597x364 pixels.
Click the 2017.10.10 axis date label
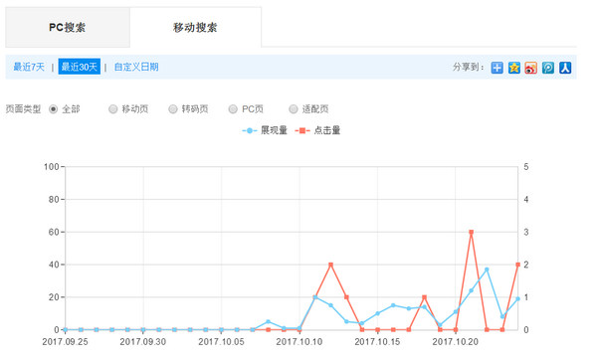tap(299, 342)
